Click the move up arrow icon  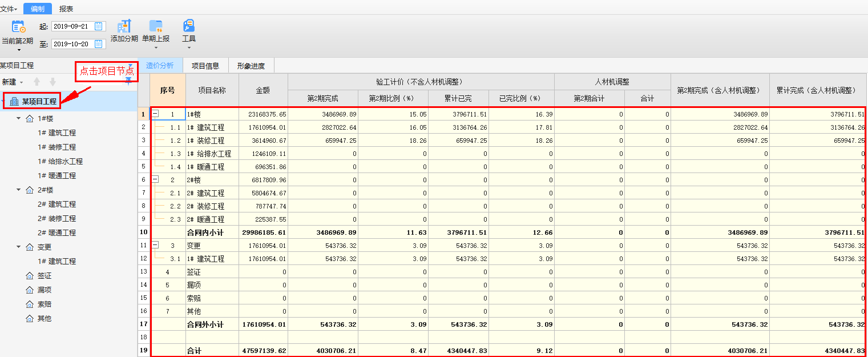point(37,82)
